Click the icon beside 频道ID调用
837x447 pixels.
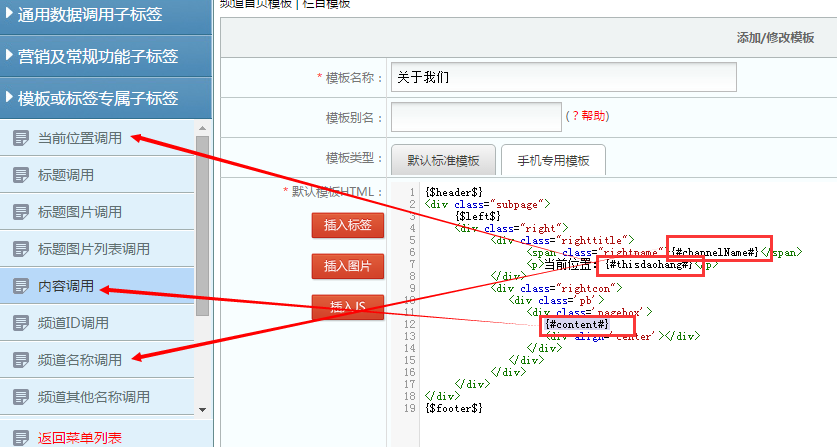(x=20, y=323)
